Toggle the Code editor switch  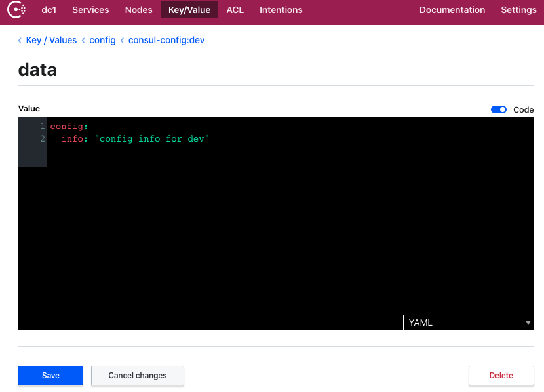click(x=499, y=109)
